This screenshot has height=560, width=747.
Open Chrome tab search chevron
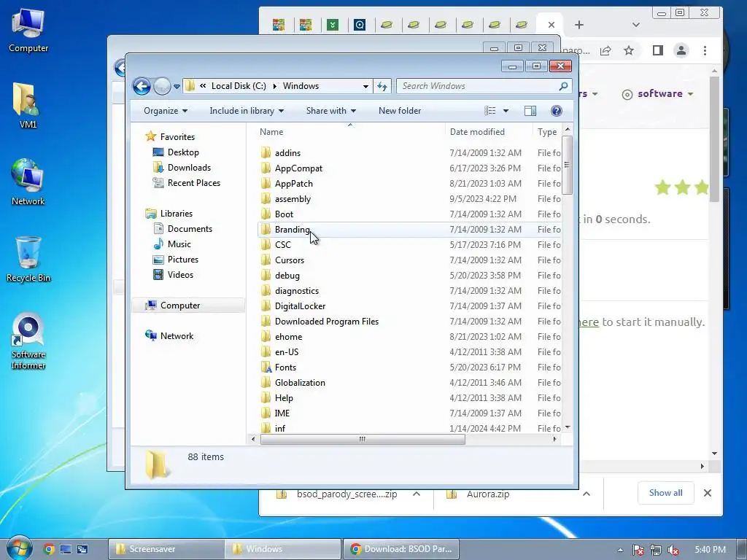(x=635, y=25)
